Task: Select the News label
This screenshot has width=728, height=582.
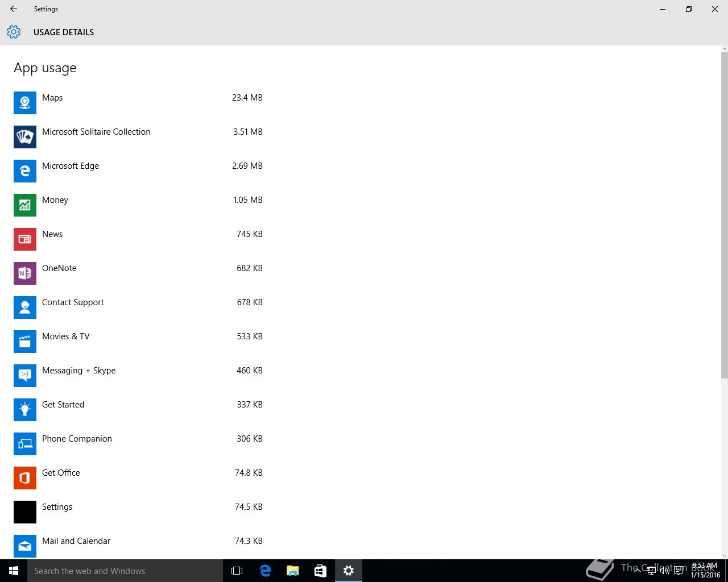Action: 52,234
